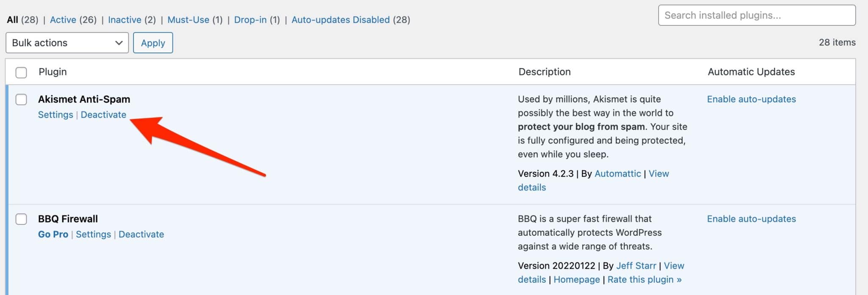This screenshot has height=295, width=868.
Task: Click the Apply button
Action: pos(153,43)
